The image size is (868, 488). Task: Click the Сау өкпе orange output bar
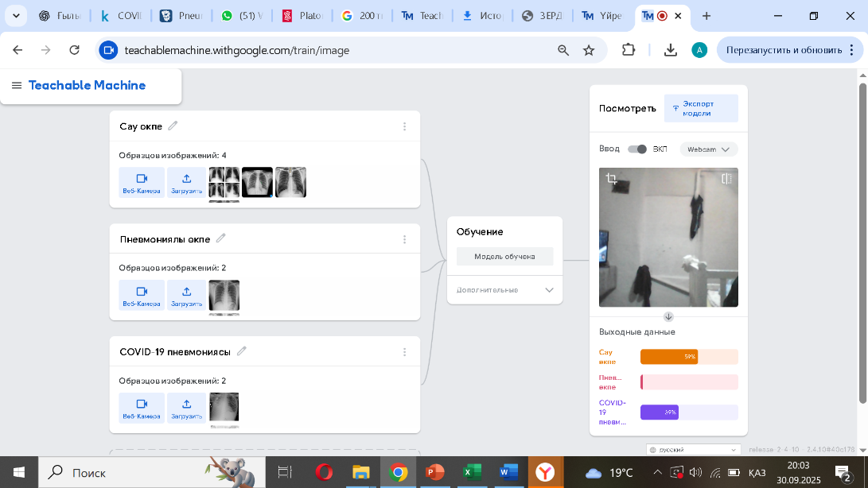689,357
